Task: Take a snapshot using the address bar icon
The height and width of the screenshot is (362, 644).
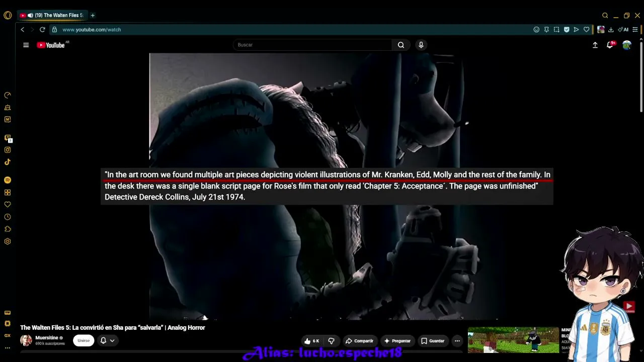Action: (x=556, y=30)
